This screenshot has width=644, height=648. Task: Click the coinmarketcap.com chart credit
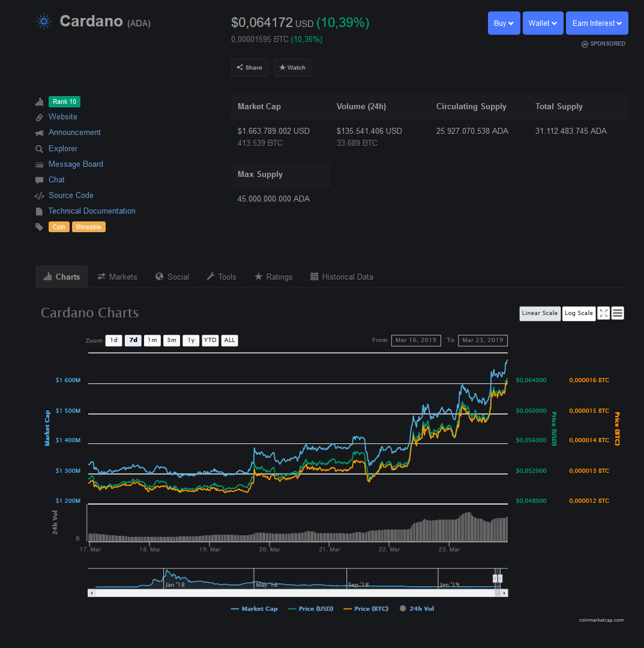(x=601, y=620)
